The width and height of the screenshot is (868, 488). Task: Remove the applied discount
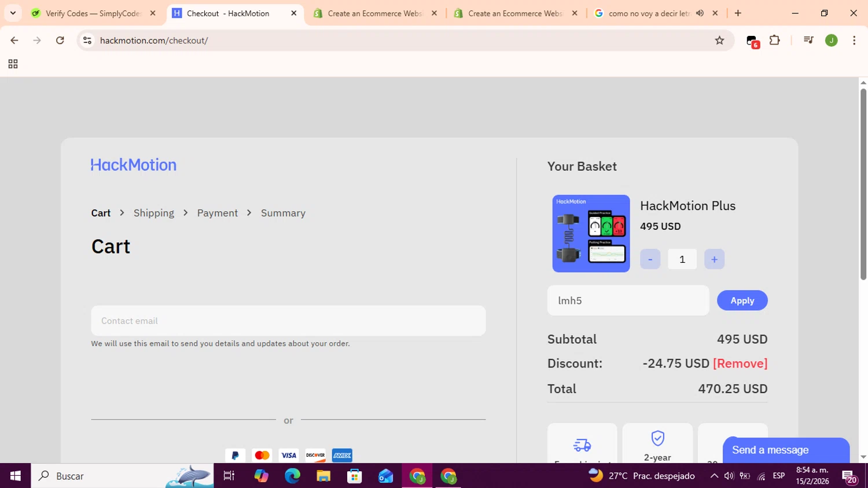[740, 364]
